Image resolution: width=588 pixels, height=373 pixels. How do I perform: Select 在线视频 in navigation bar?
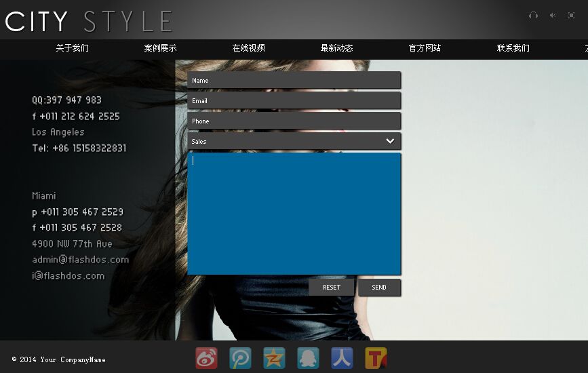(248, 48)
